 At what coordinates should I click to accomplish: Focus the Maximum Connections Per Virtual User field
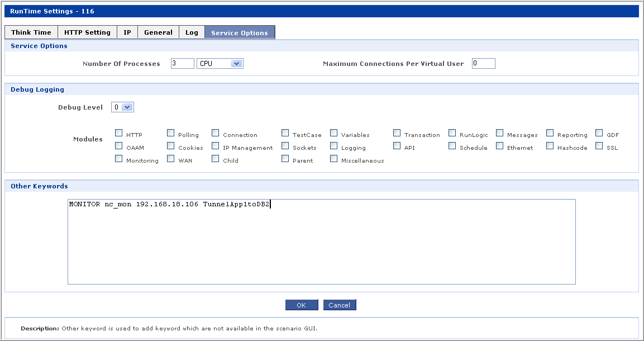click(483, 64)
